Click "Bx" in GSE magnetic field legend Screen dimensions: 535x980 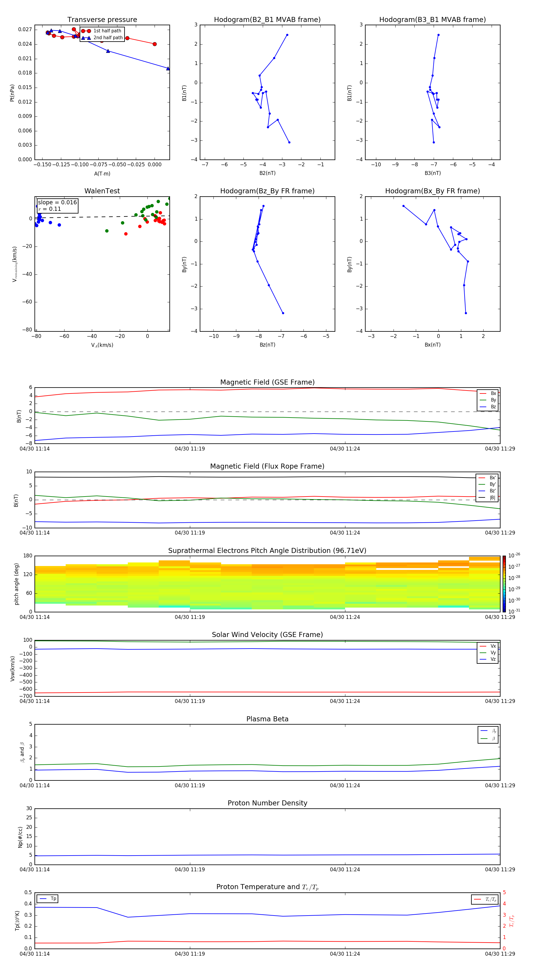(x=493, y=393)
